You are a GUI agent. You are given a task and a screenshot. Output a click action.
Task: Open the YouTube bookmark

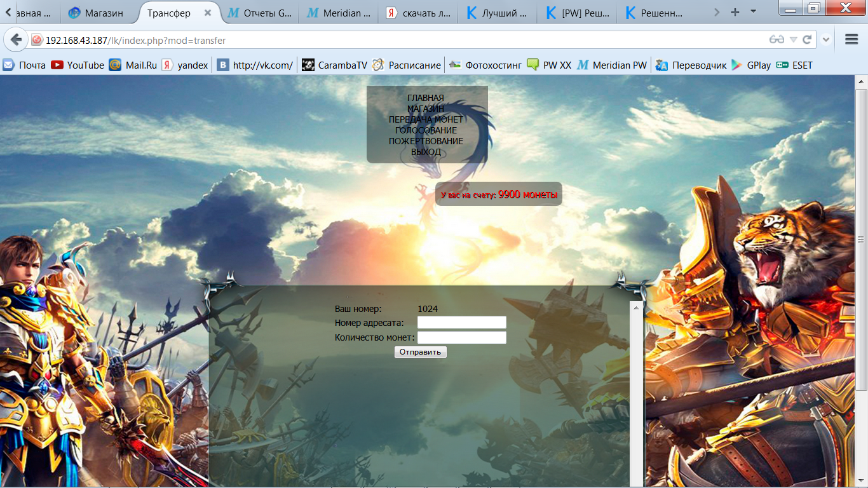click(78, 65)
